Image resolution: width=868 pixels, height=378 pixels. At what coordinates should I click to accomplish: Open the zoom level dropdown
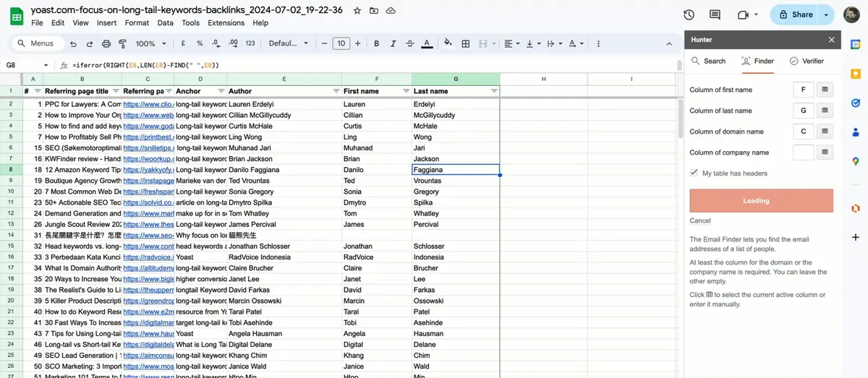(x=150, y=43)
